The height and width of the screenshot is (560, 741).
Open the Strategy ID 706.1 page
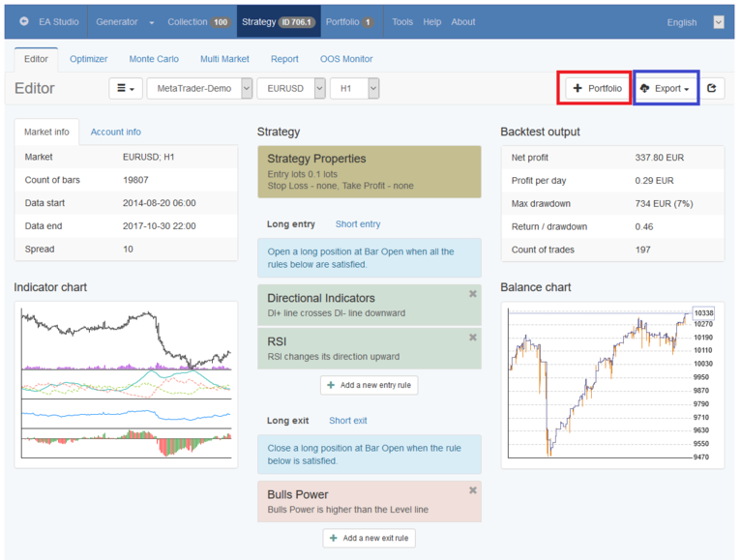pyautogui.click(x=279, y=21)
